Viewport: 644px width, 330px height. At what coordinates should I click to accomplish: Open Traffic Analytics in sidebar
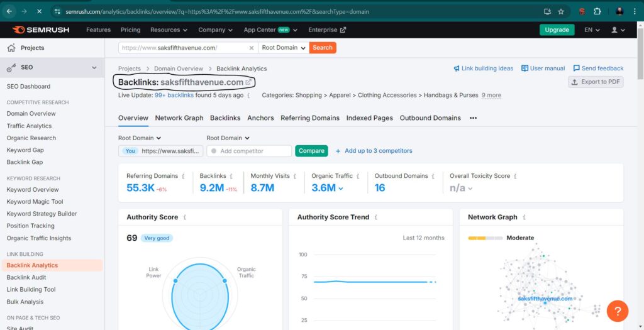tap(29, 126)
